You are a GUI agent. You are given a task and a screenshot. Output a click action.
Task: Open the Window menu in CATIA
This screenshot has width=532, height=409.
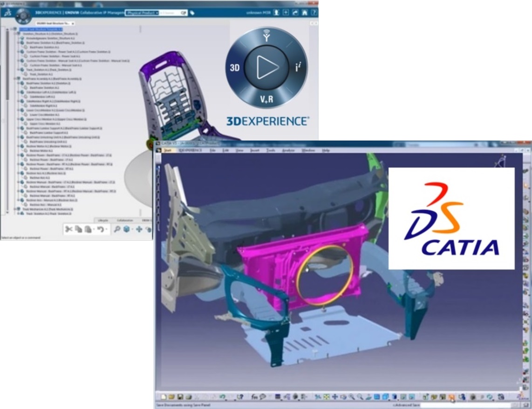[x=308, y=150]
